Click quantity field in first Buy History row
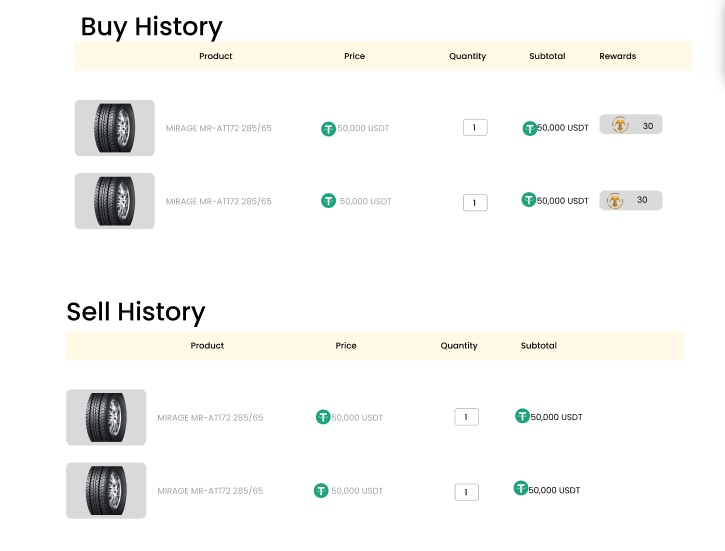The width and height of the screenshot is (725, 551). pos(475,128)
